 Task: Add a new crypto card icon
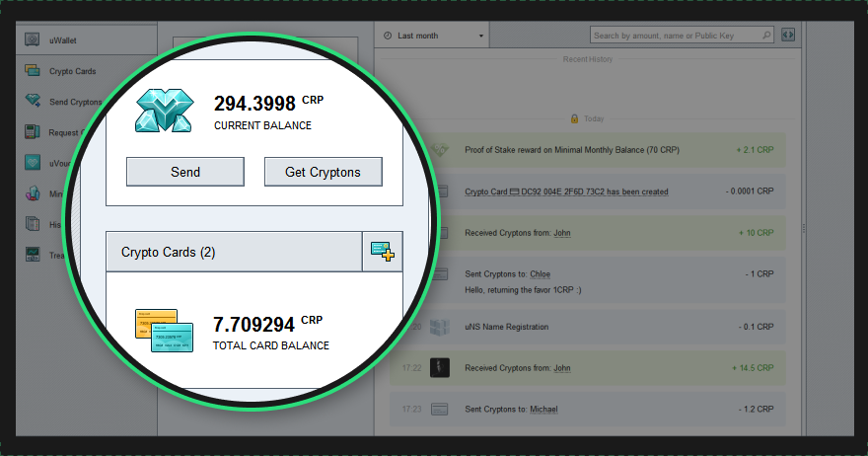383,252
